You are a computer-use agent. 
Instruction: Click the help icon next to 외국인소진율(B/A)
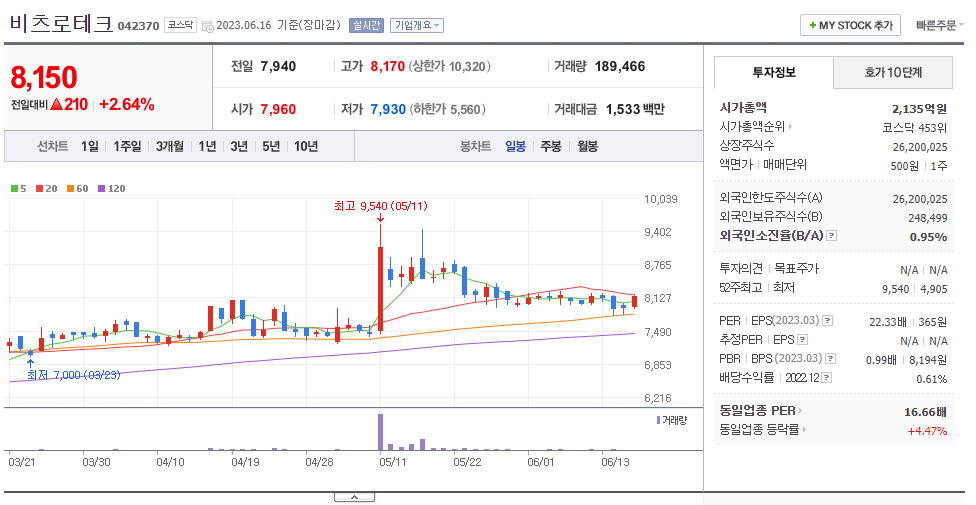tap(832, 236)
